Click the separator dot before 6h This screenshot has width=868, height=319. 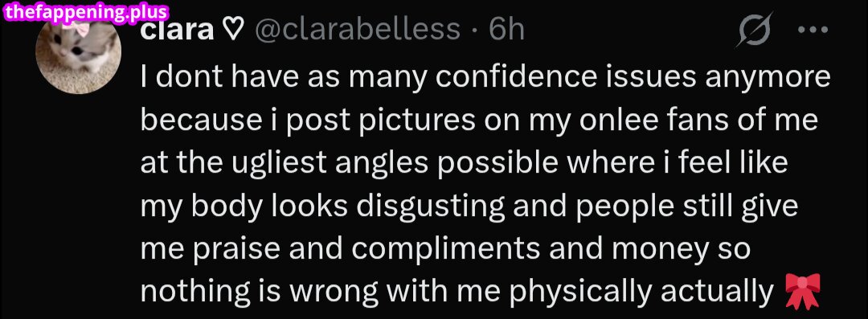coord(474,30)
